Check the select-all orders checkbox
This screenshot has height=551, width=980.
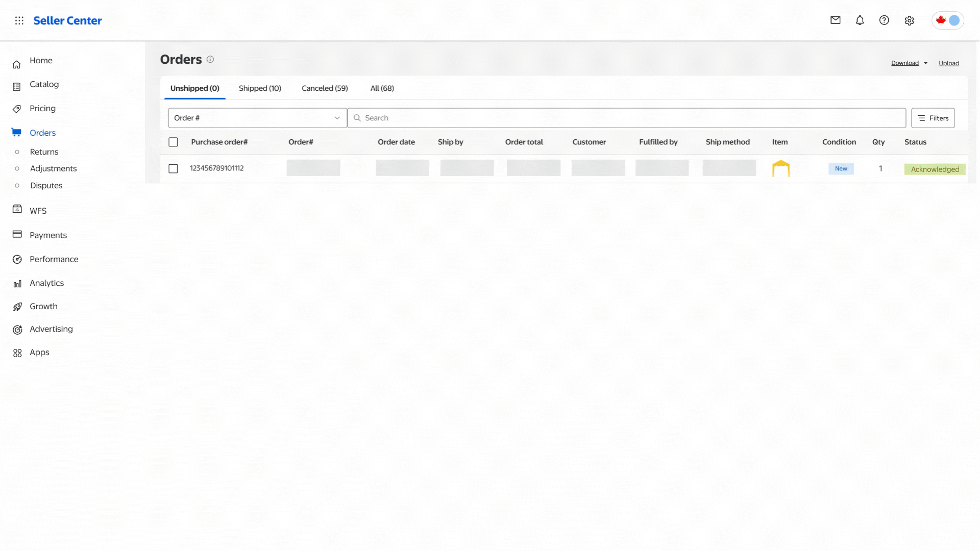click(x=174, y=142)
